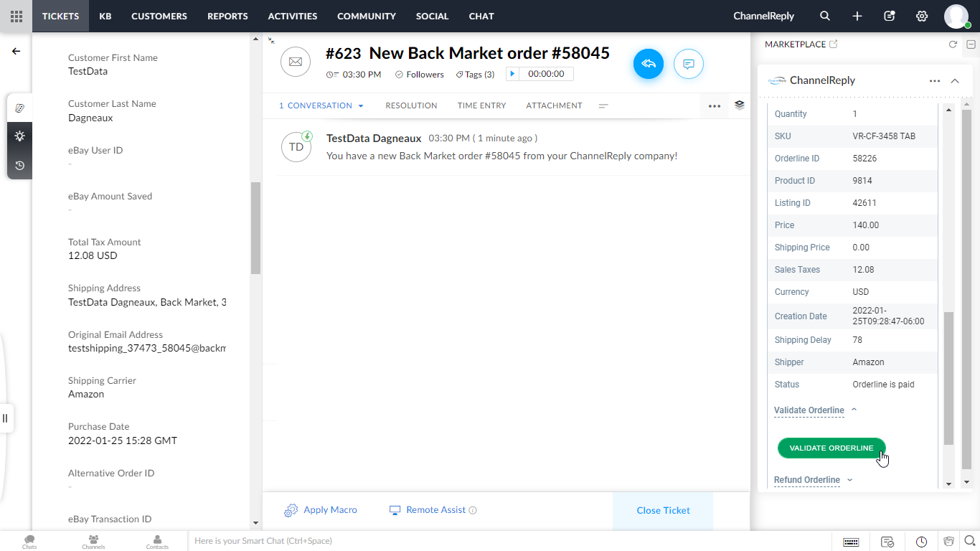
Task: Open the KB module
Action: 105,16
